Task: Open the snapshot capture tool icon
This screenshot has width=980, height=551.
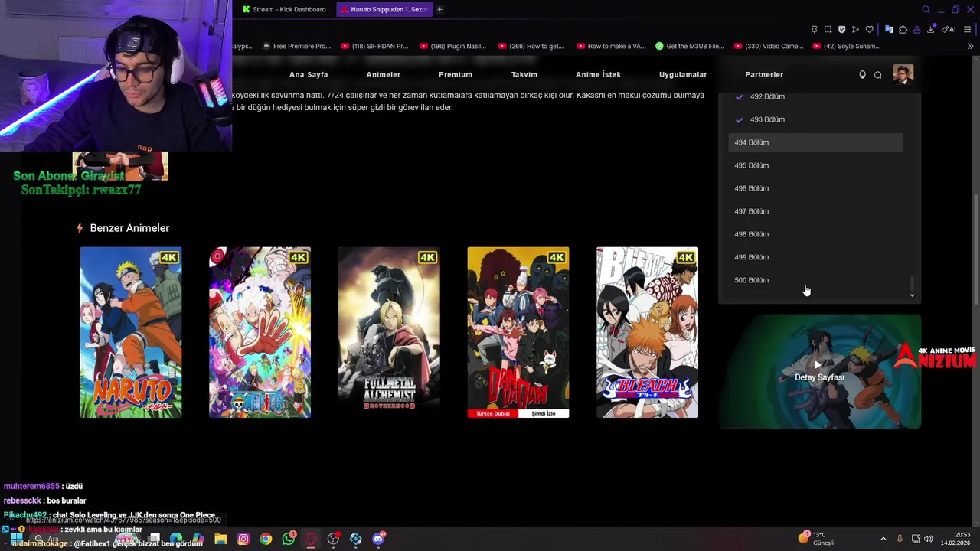Action: click(828, 29)
